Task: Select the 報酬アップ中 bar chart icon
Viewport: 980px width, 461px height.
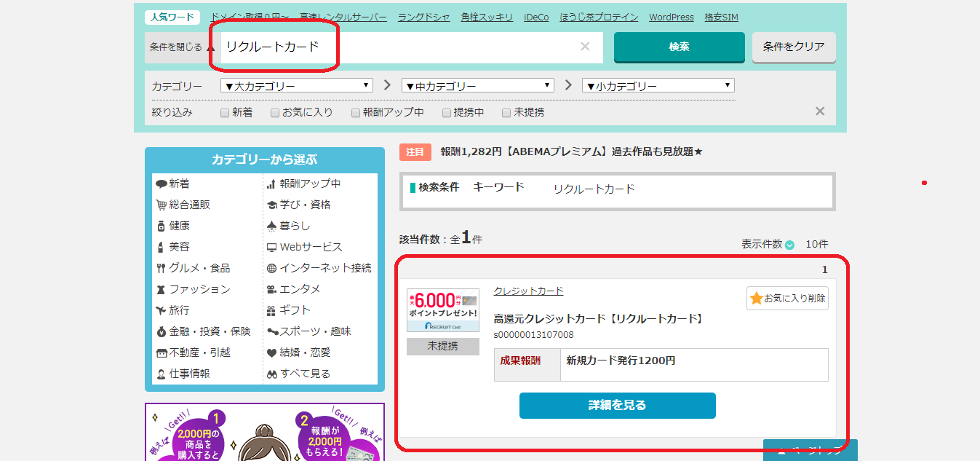Action: [271, 184]
